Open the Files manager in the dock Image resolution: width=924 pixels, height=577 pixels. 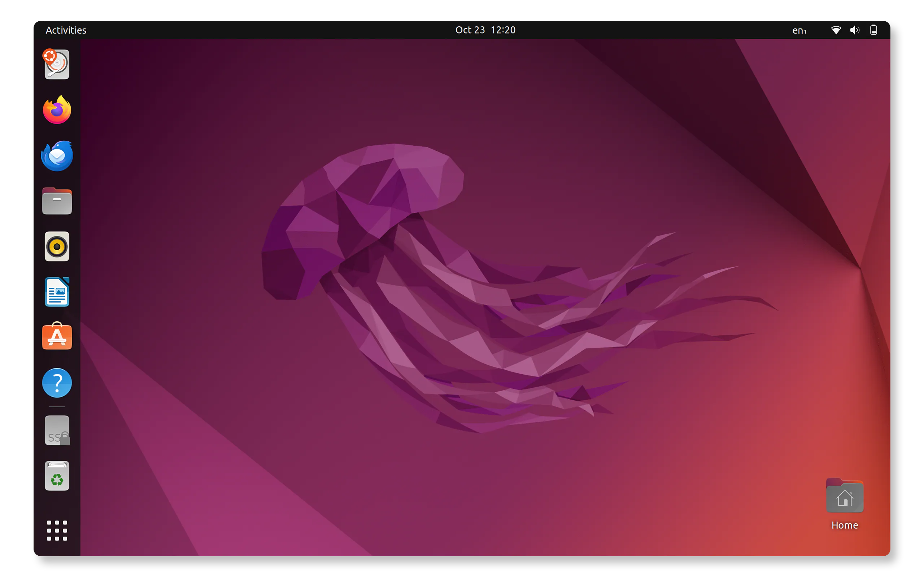coord(57,202)
